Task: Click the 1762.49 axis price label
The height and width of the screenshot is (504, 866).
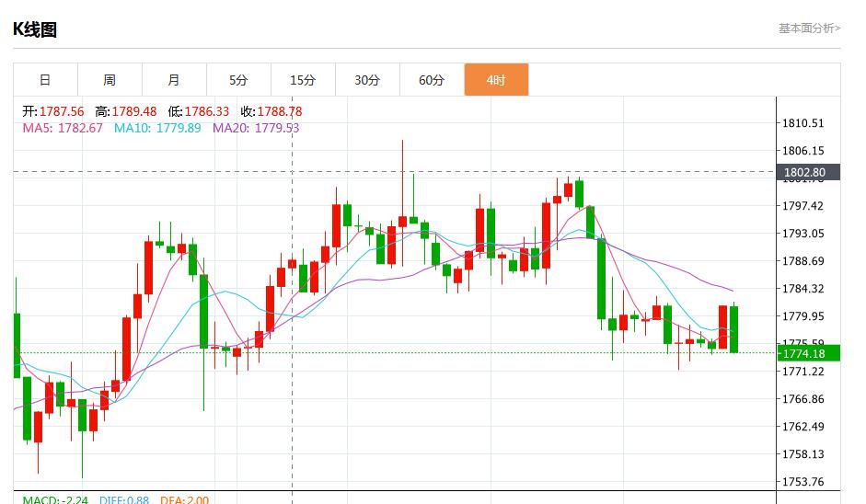Action: 803,427
